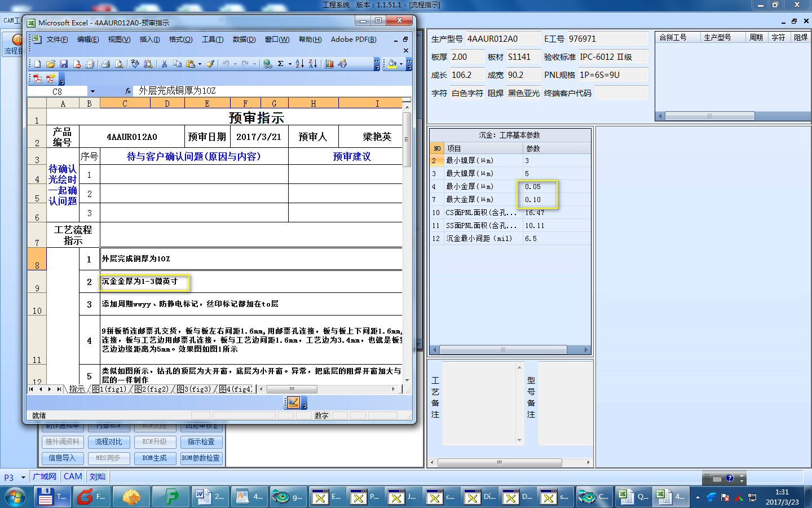Click the BOM参数检查 button
Image resolution: width=812 pixels, height=508 pixels.
point(201,458)
